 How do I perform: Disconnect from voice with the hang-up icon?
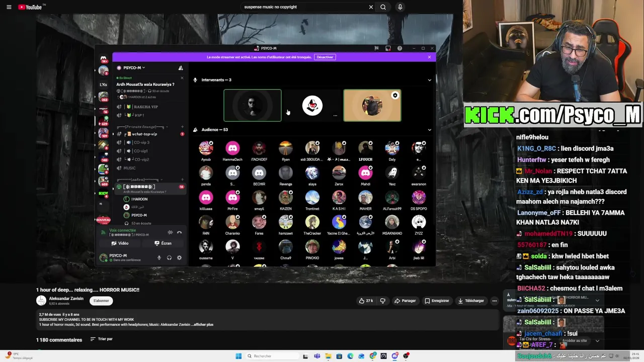[179, 232]
